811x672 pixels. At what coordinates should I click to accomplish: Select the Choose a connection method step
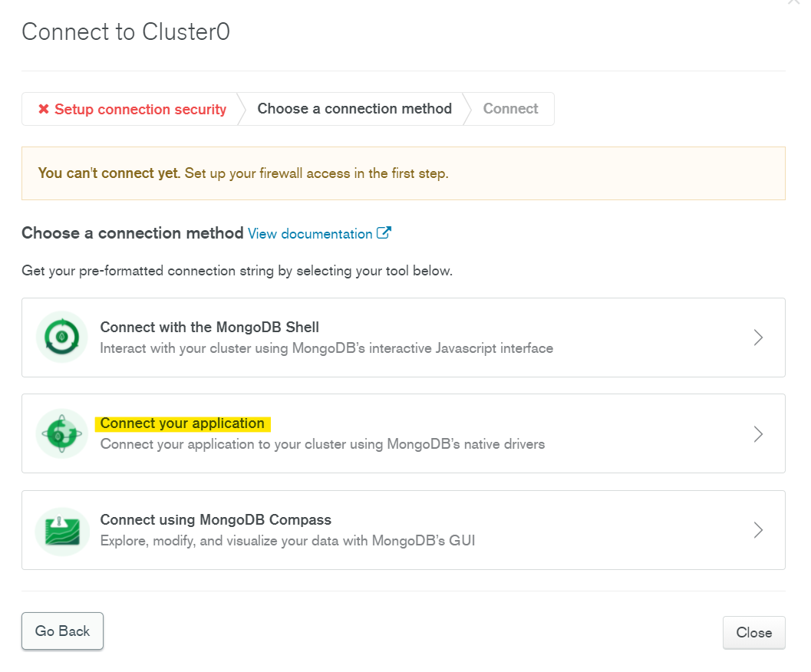354,109
